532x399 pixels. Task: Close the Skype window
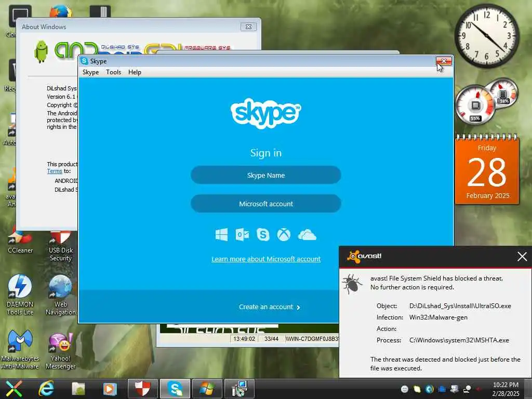click(444, 61)
